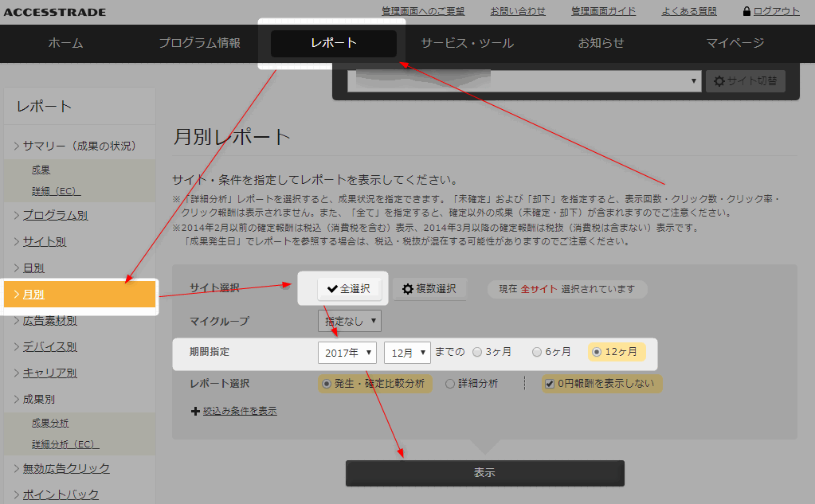
Task: Open the レポート navigation tab
Action: (x=334, y=43)
